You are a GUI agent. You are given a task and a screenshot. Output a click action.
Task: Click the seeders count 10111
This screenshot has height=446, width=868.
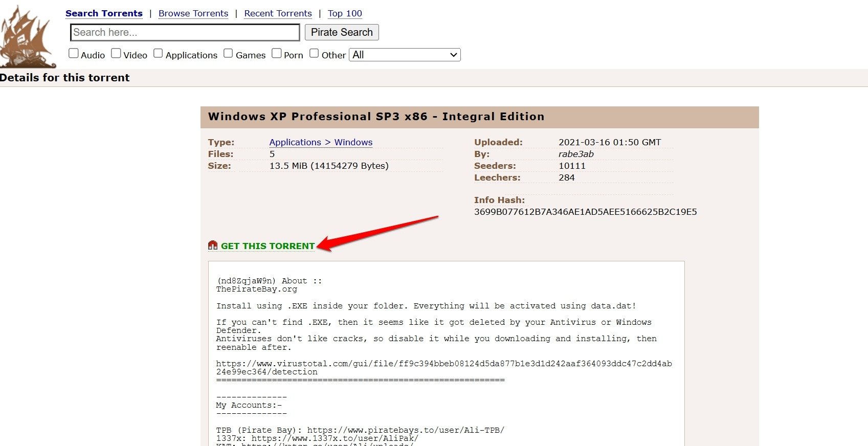572,166
